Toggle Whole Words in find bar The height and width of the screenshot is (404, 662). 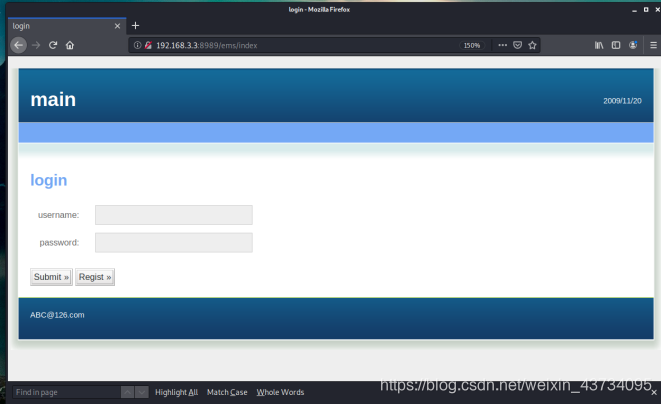point(280,392)
